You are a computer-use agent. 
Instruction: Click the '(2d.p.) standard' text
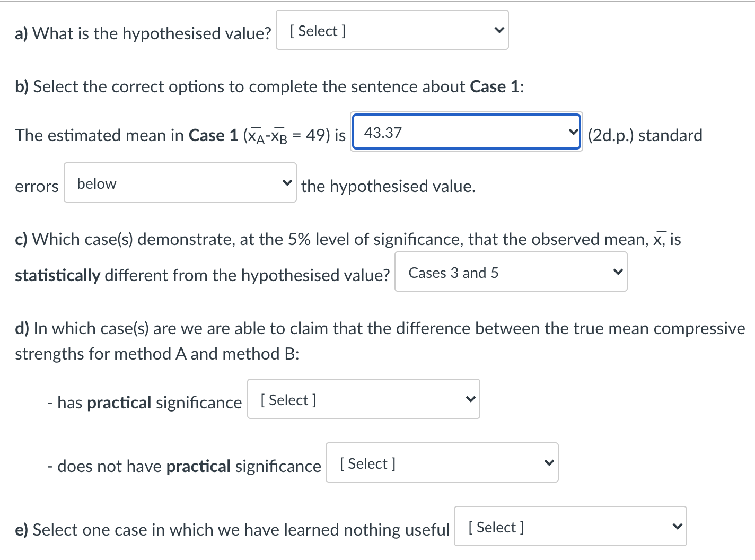[x=645, y=135]
